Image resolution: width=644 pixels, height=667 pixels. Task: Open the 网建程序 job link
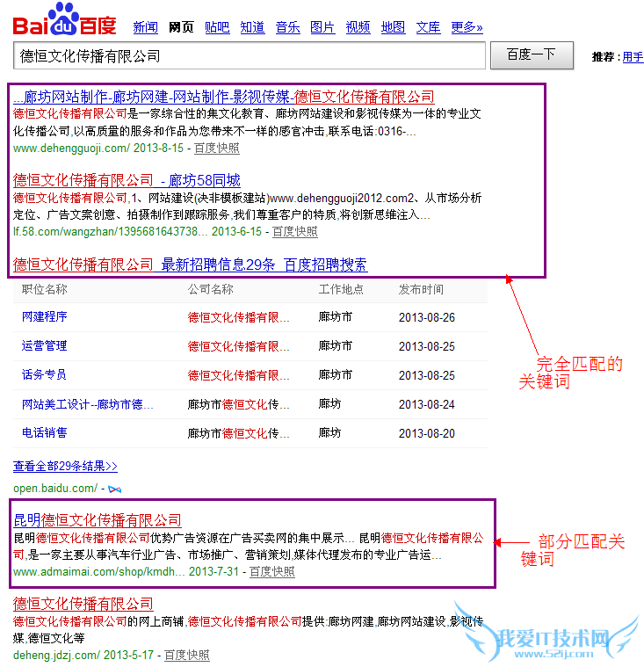coord(44,317)
